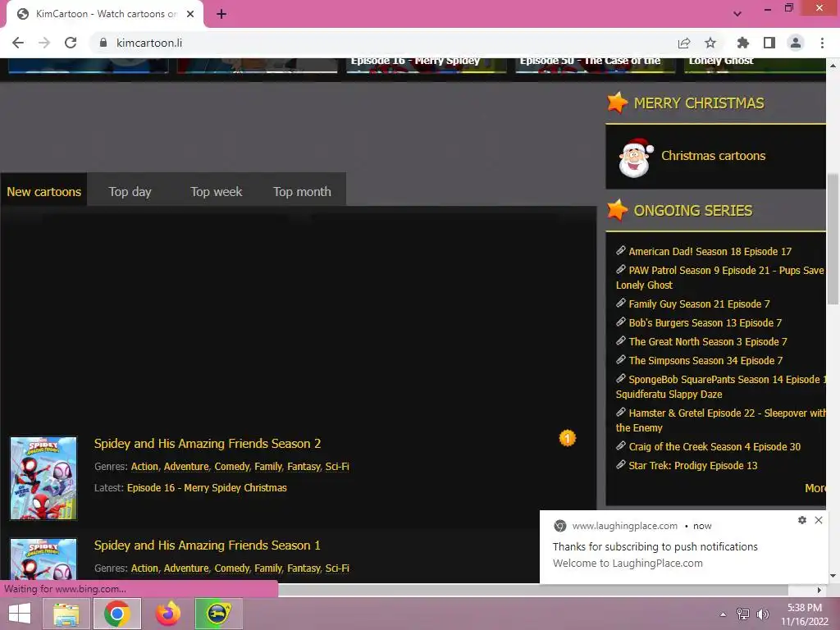840x630 pixels.
Task: Select Adventure genre under Spidey Season 2
Action: (x=186, y=466)
